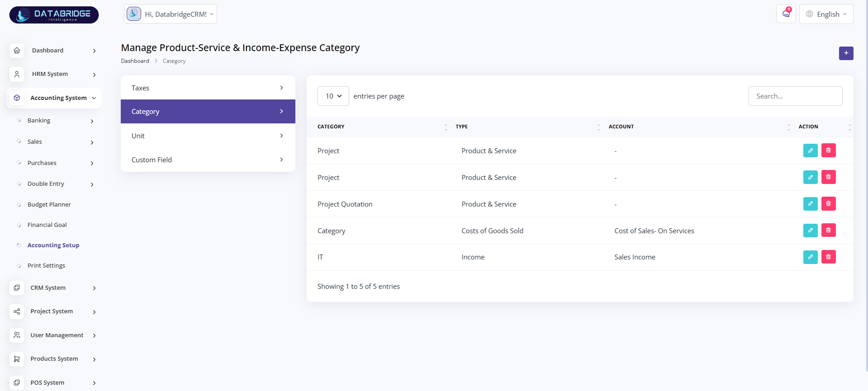The image size is (868, 391).
Task: Edit the IT income category row
Action: tap(810, 257)
